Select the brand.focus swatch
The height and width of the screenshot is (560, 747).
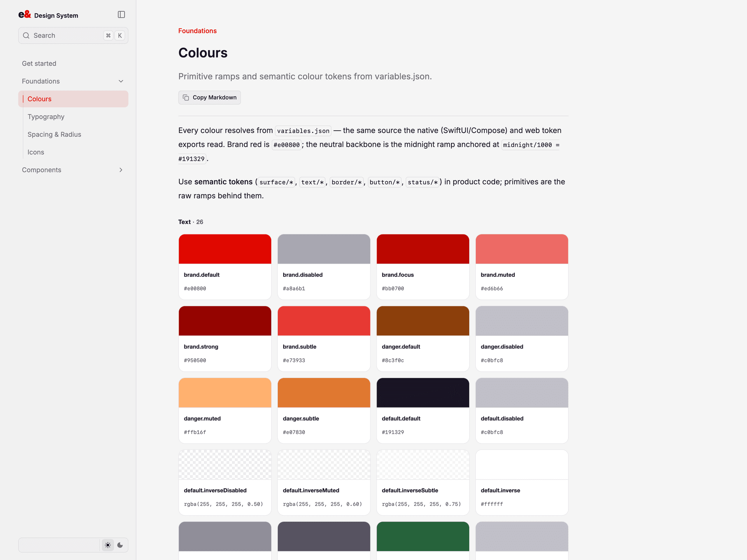pyautogui.click(x=423, y=249)
